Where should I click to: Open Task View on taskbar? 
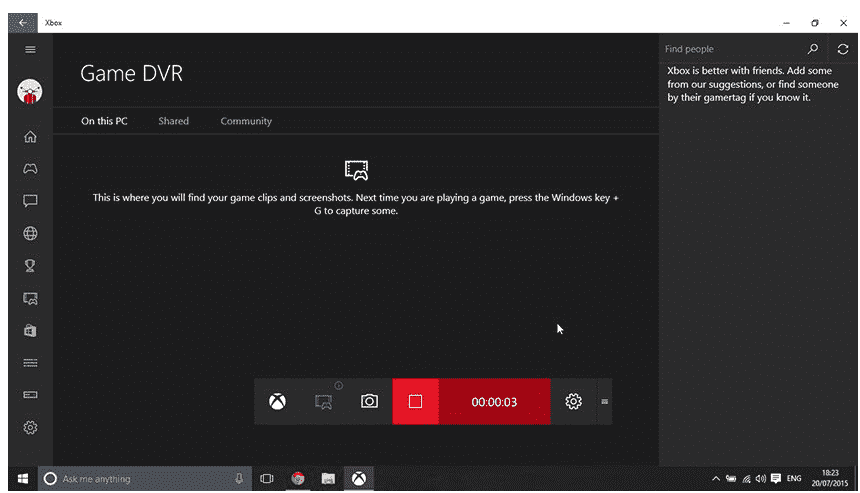(267, 479)
